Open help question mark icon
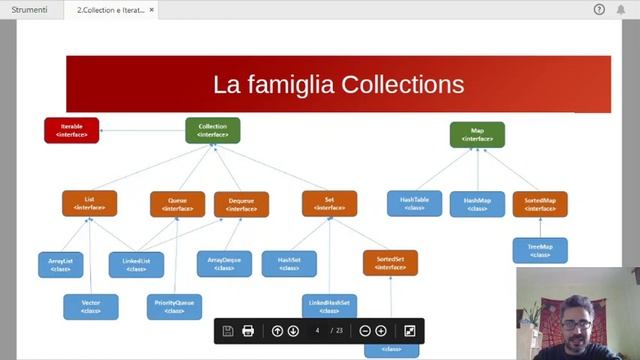 [599, 9]
